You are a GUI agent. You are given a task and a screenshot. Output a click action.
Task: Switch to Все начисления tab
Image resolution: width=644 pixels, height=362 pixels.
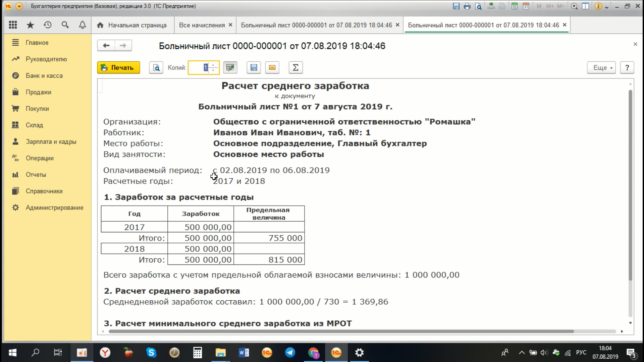tap(202, 25)
